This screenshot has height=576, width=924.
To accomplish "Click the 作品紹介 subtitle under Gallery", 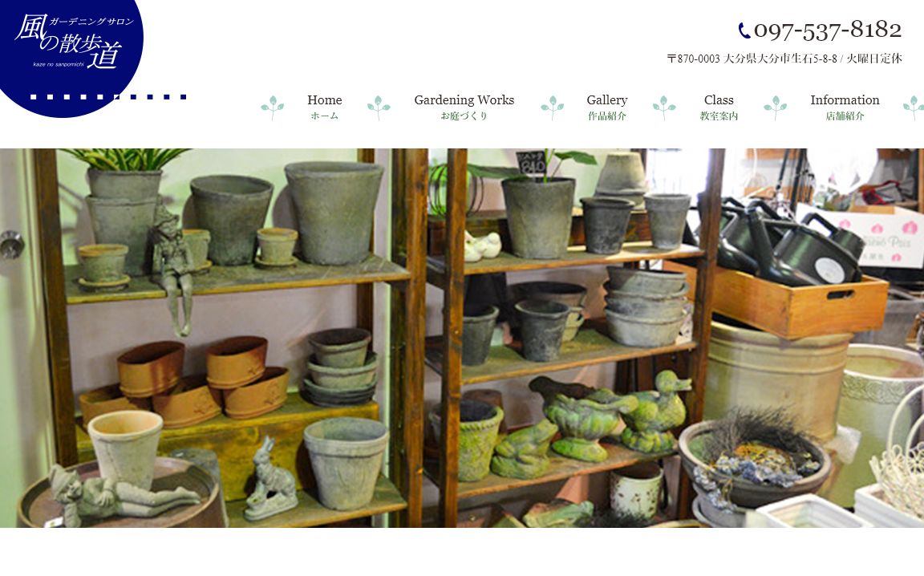I will [607, 116].
